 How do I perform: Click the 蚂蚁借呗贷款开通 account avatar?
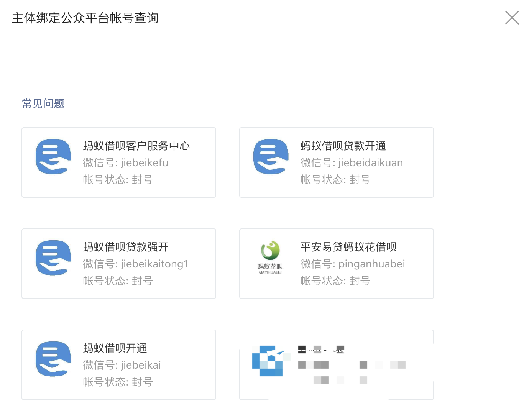[x=271, y=157]
